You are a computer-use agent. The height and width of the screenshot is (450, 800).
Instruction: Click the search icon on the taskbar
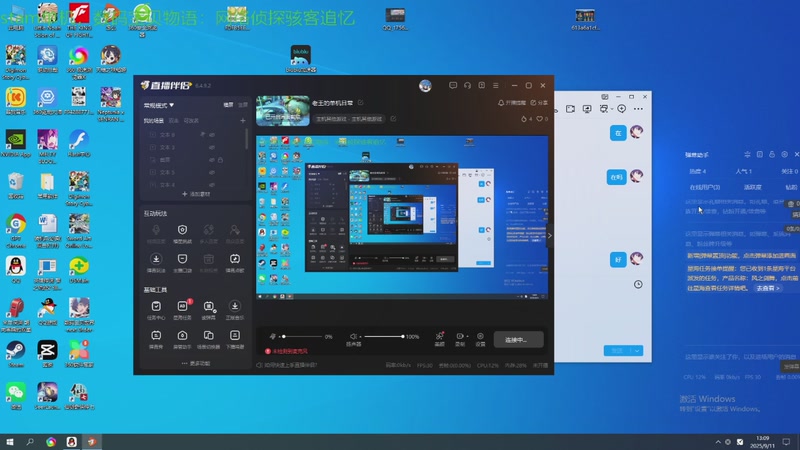click(x=30, y=442)
